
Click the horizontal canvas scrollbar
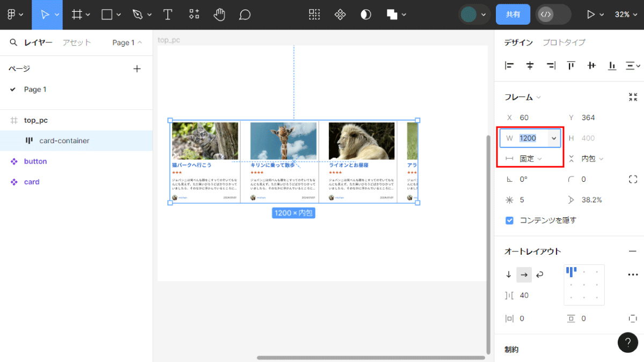(370, 358)
